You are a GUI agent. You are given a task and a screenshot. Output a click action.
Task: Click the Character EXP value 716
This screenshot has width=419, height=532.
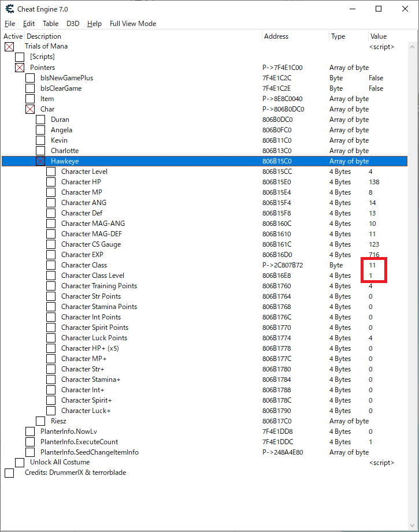[374, 255]
